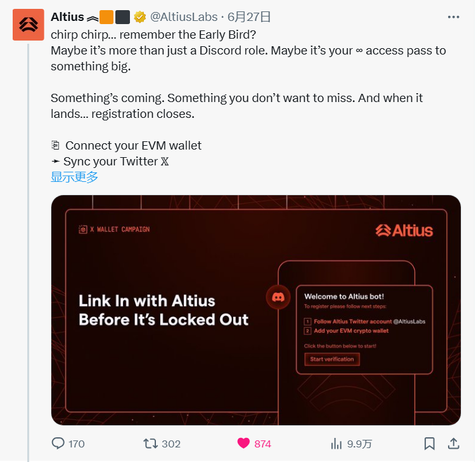Click the gold verified badge icon
Viewport: 476px width, 462px height.
coord(139,17)
